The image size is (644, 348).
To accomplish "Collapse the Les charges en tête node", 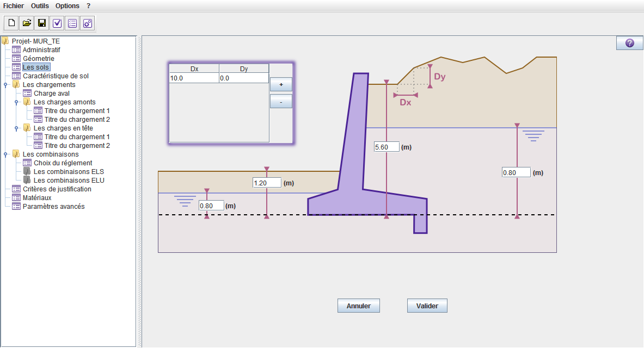I will pos(16,128).
